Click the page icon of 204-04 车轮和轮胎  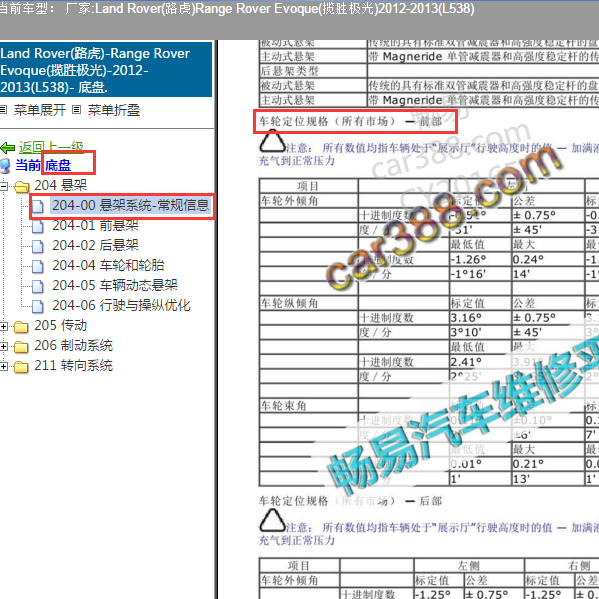(x=37, y=266)
